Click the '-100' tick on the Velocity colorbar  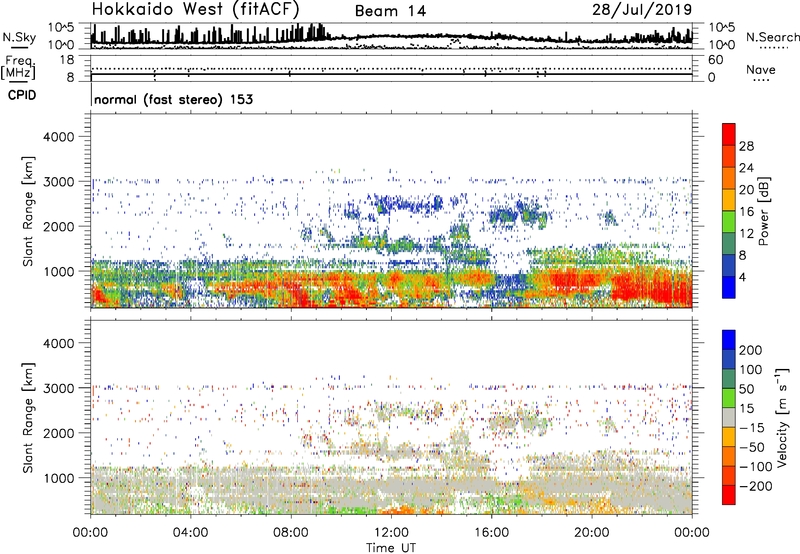click(756, 466)
